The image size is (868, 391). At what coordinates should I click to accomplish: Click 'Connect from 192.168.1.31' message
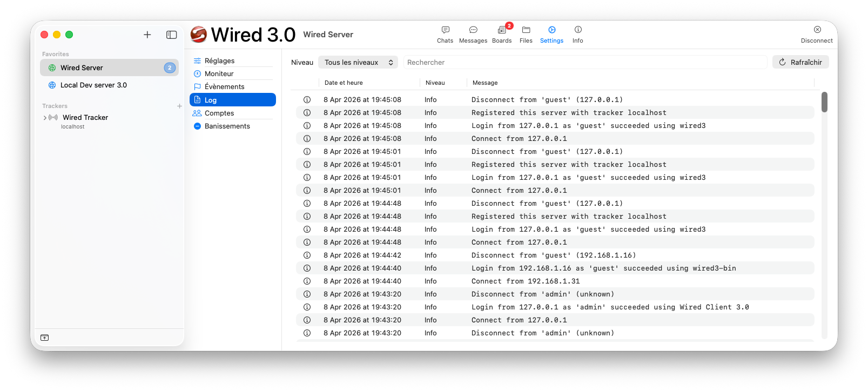click(x=526, y=281)
